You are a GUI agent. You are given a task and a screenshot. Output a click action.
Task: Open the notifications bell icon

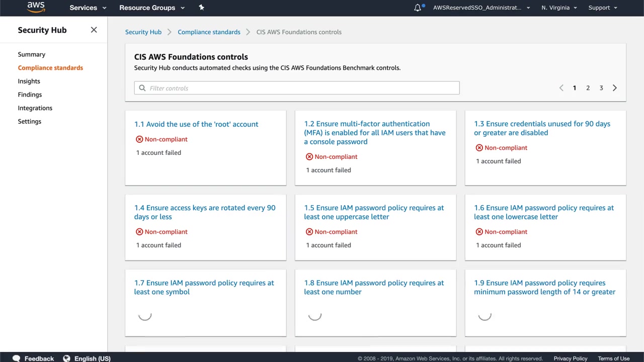(418, 8)
